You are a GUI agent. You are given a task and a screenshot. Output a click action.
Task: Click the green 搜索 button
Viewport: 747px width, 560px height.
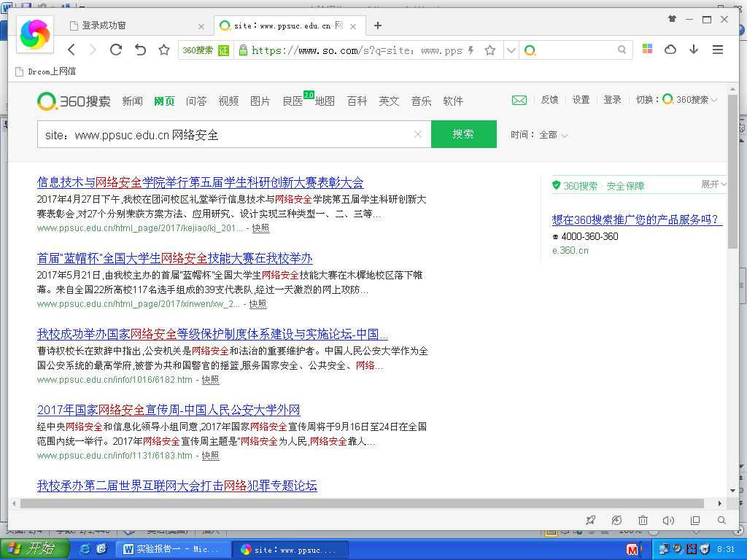(463, 134)
